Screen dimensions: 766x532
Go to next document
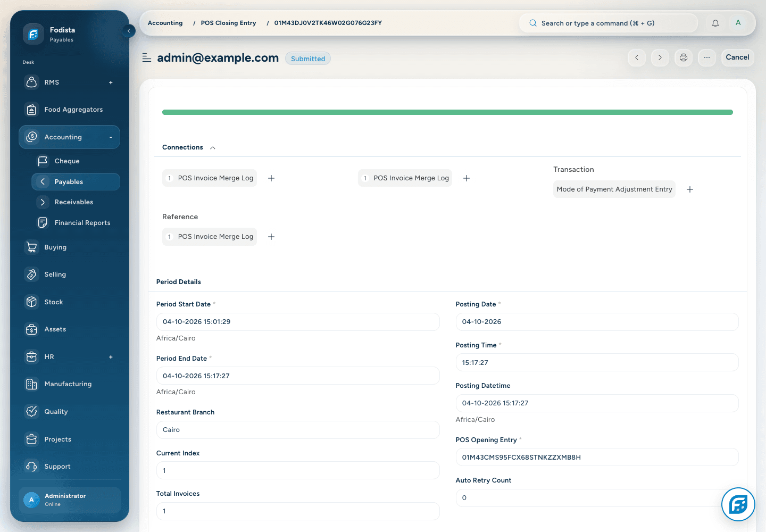point(660,57)
